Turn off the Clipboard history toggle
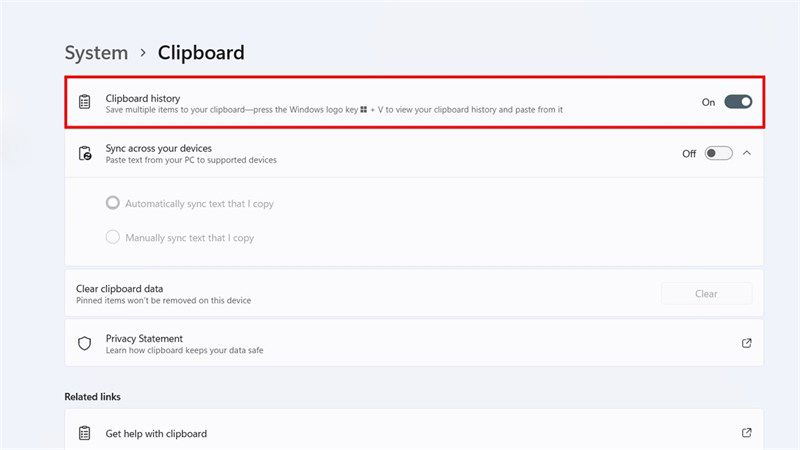 point(738,102)
